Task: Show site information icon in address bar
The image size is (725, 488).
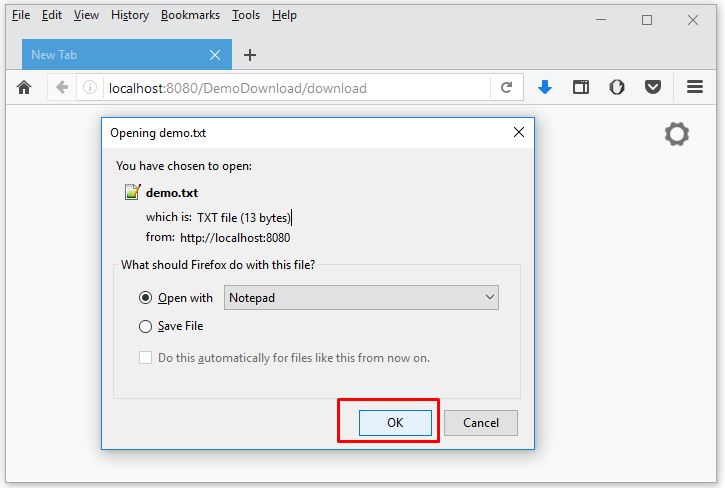Action: click(x=90, y=87)
